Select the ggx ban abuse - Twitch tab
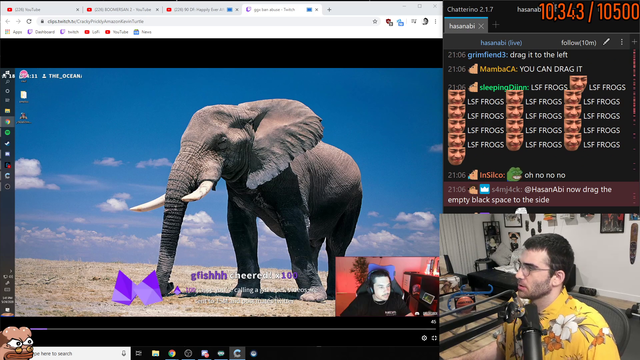Viewport: 640px width, 360px height. (x=282, y=9)
